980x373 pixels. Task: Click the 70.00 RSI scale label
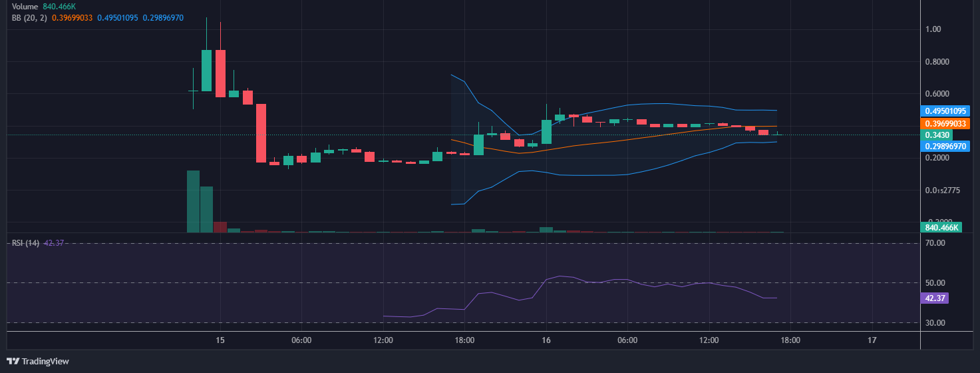(x=935, y=243)
